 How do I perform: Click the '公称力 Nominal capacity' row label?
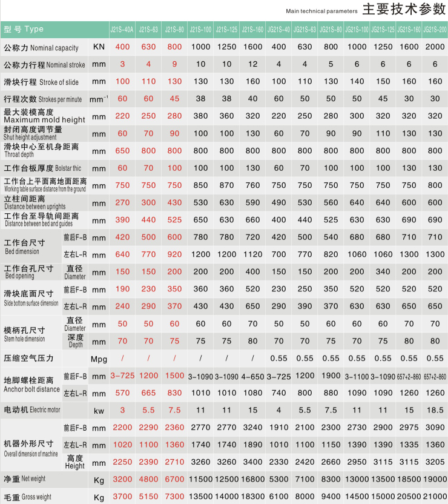[x=41, y=48]
